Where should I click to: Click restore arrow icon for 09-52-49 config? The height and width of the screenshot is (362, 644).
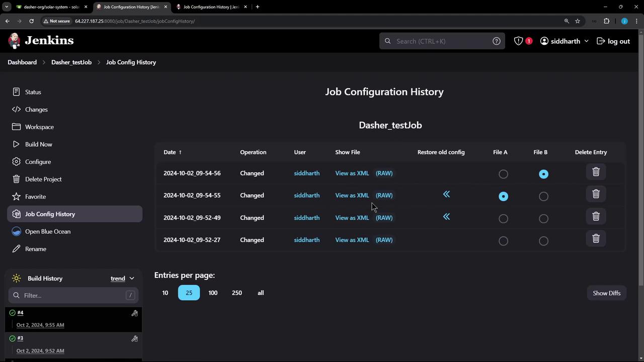tap(446, 217)
